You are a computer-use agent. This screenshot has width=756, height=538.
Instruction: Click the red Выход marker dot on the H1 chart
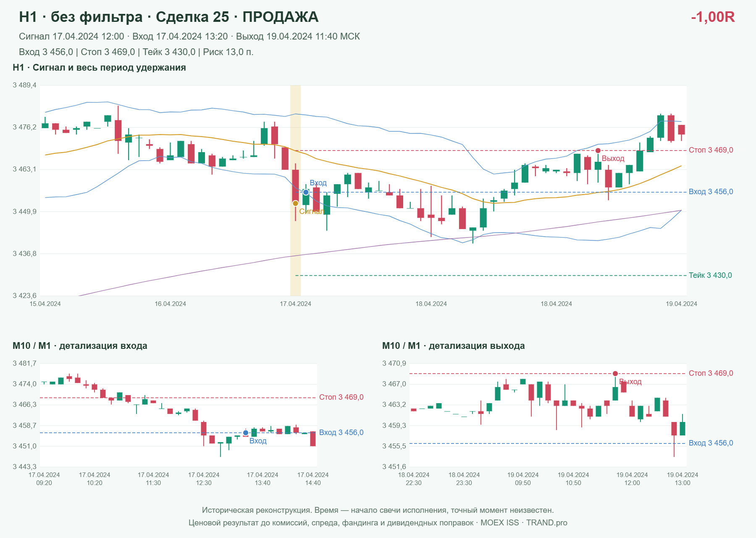[x=598, y=150]
